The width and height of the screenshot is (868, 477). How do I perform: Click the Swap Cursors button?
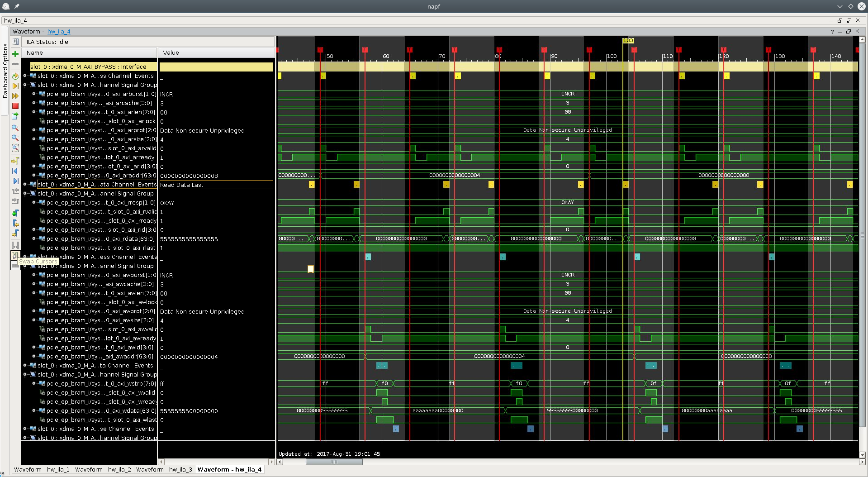click(x=15, y=256)
